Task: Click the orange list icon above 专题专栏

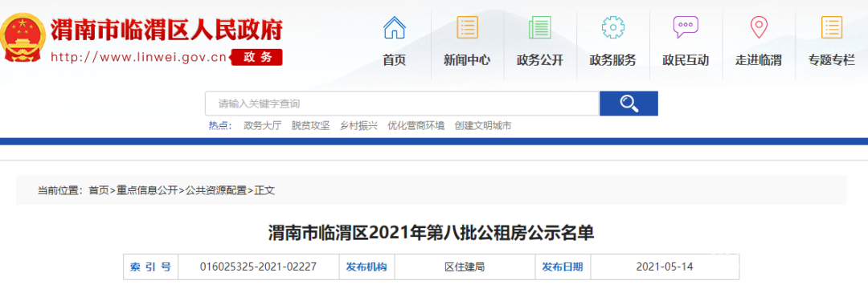Action: click(x=832, y=27)
